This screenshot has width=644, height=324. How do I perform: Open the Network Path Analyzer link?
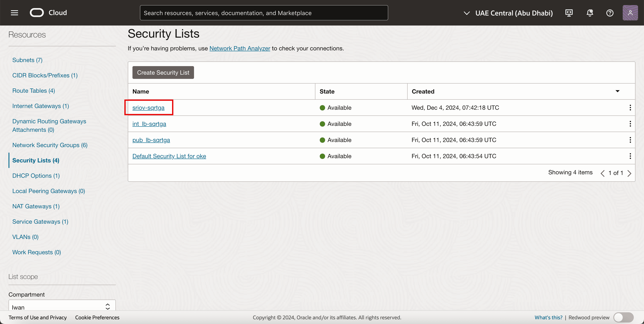(x=240, y=48)
